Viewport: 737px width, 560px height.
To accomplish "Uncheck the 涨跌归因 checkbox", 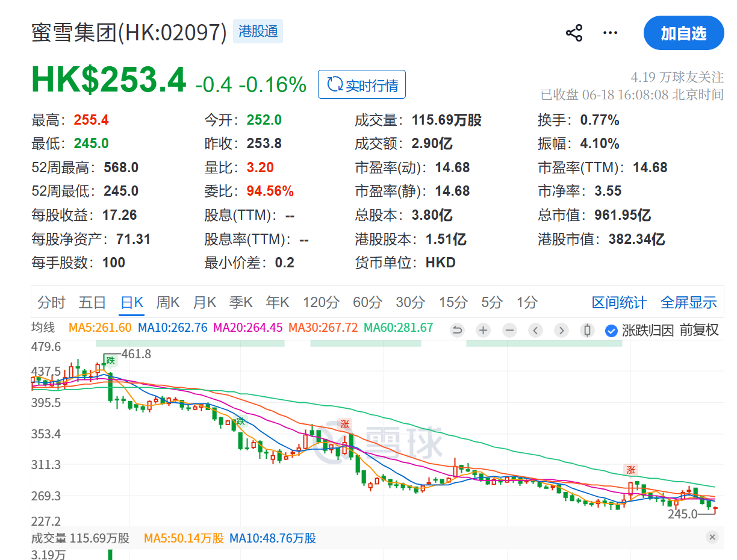I will pos(612,330).
